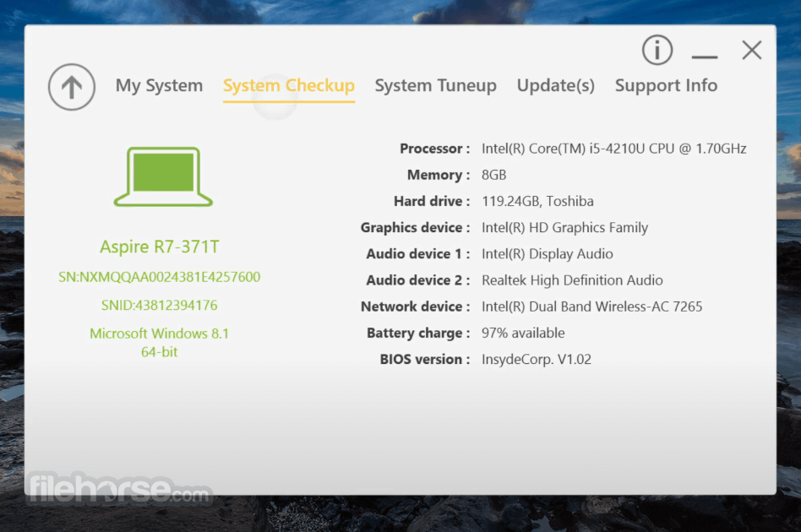The width and height of the screenshot is (801, 532).
Task: Click the 8GB memory value
Action: coord(494,175)
